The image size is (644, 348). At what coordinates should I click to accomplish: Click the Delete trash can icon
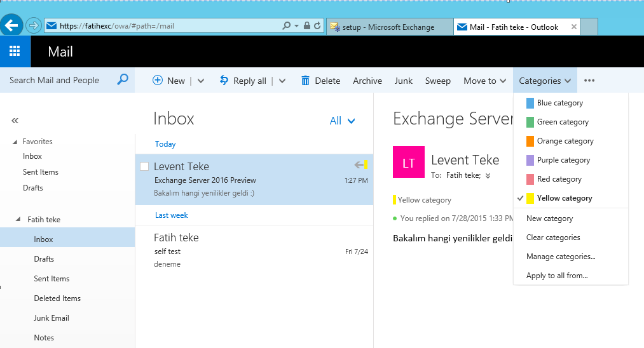pyautogui.click(x=305, y=81)
